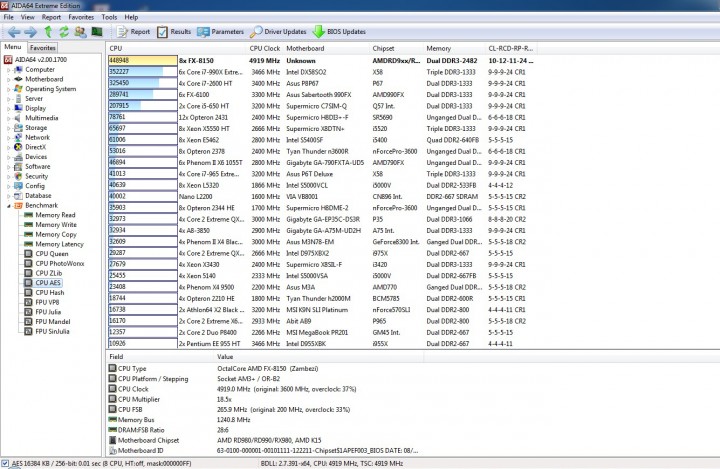
Task: Open the Report toolbar button
Action: (x=133, y=32)
